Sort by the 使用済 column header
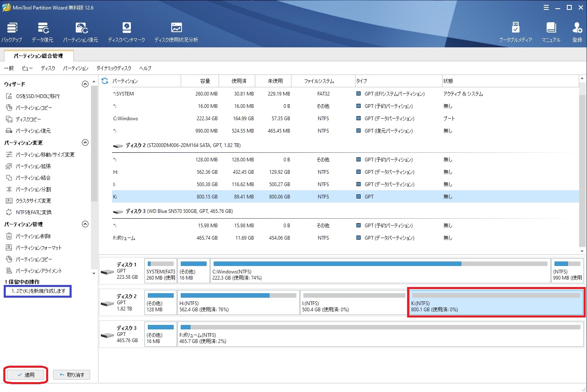Screen dimensions: 587x392 click(x=237, y=81)
